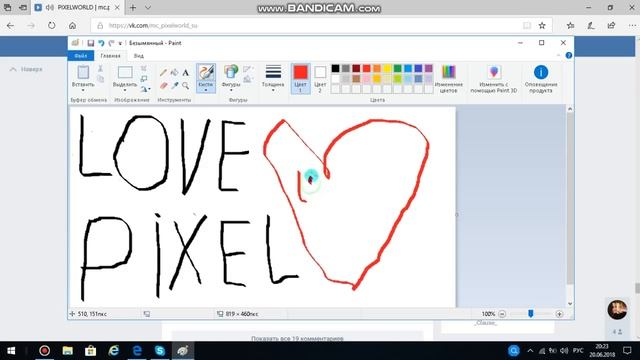Expand the Paste dropdown arrow

coord(83,90)
